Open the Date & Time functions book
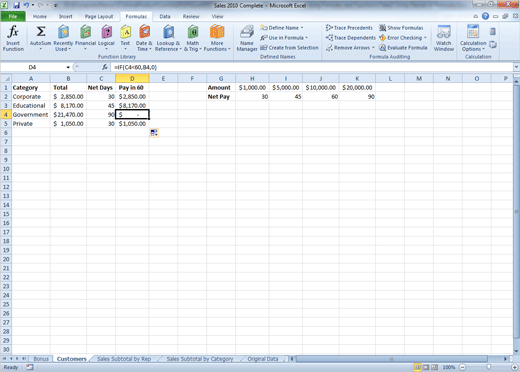This screenshot has height=372, width=520. (x=144, y=38)
